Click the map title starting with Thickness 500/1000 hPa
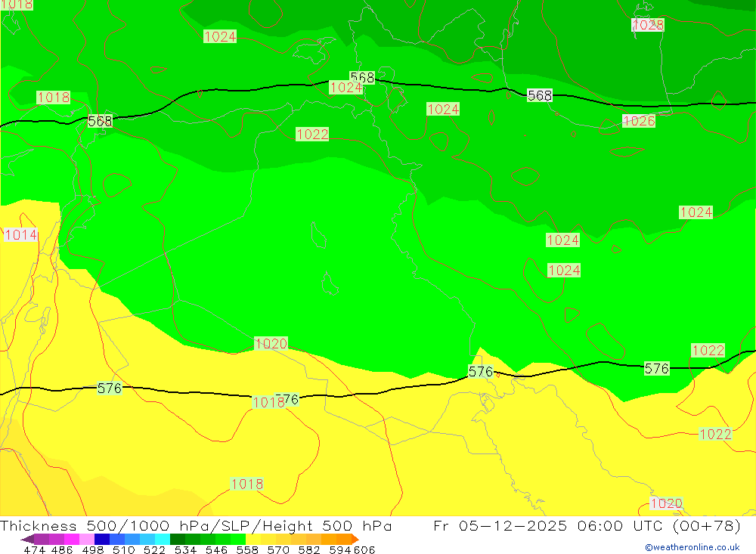 196,525
